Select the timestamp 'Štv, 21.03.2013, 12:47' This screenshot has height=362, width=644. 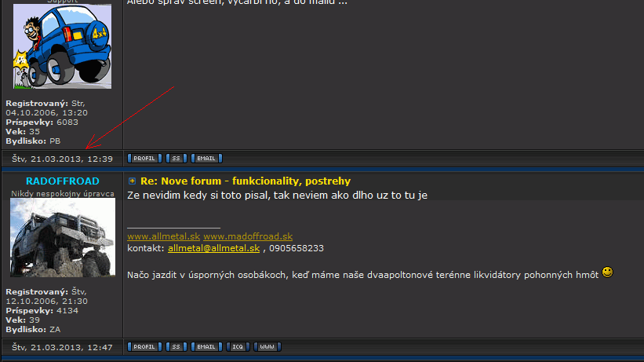tap(63, 347)
